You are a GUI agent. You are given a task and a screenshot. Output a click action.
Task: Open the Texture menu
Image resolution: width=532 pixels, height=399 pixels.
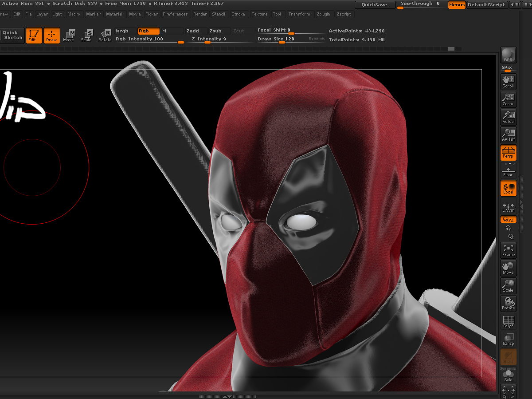coord(259,14)
